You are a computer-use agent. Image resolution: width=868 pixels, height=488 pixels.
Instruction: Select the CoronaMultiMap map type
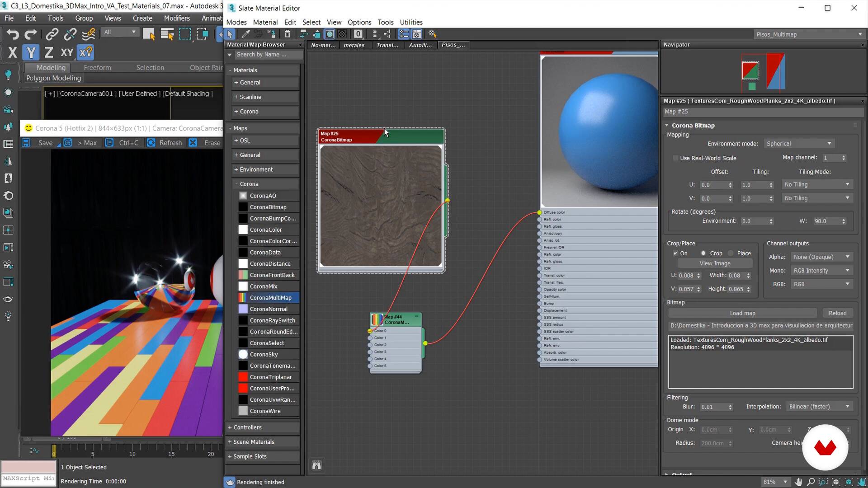pos(271,297)
